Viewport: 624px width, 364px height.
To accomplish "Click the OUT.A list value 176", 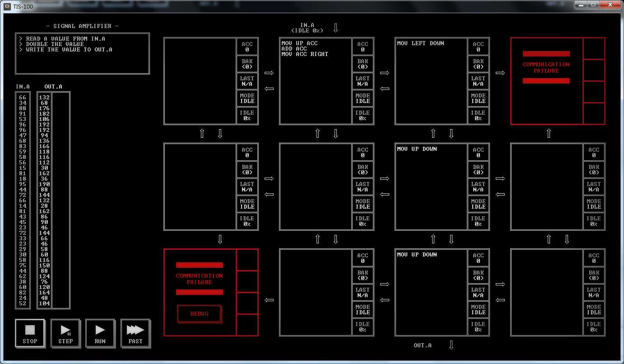I will 44,108.
